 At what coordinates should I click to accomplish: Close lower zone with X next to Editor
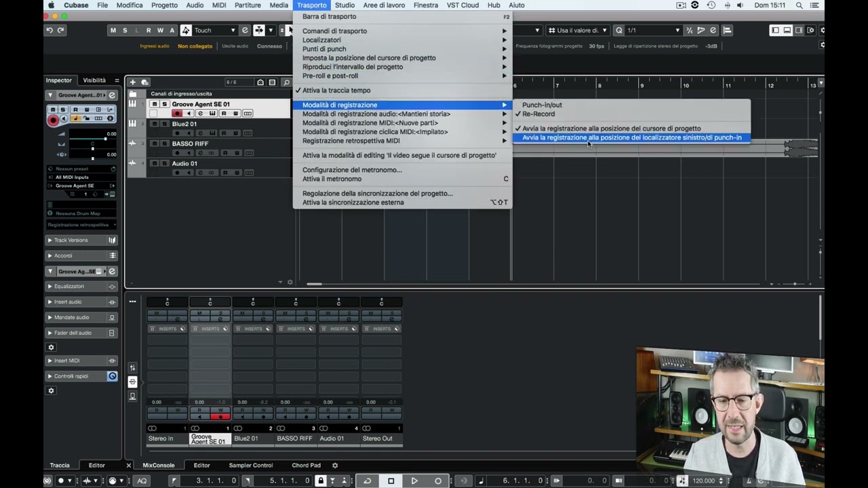(128, 466)
